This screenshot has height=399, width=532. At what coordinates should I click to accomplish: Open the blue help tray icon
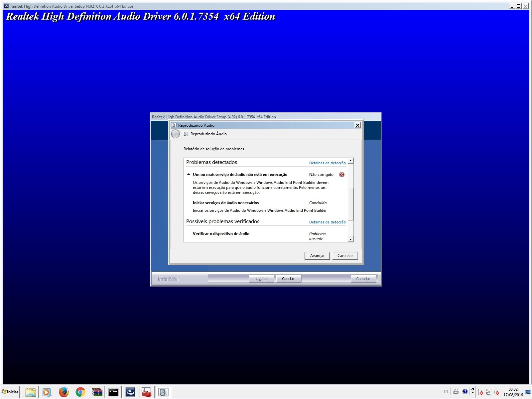click(465, 391)
